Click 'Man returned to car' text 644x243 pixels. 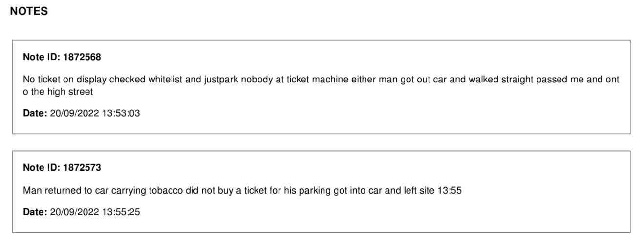55,191
